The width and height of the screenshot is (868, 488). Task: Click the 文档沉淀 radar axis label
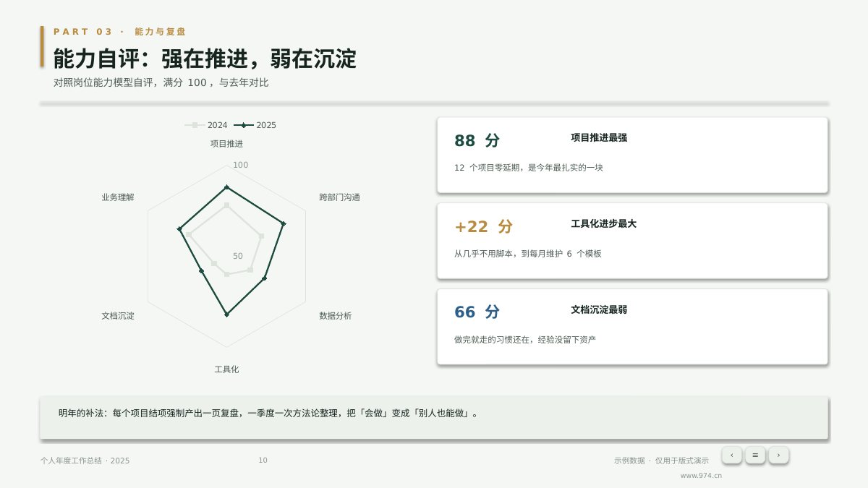click(x=118, y=316)
